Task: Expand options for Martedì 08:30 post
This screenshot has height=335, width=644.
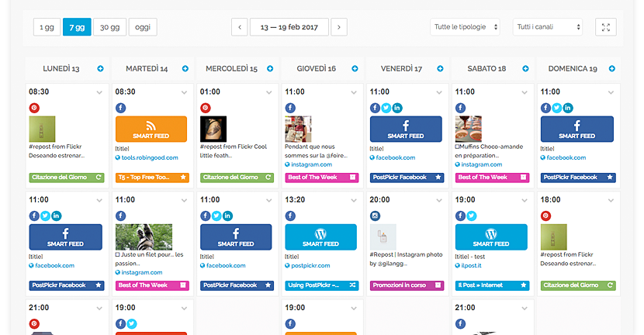Action: coord(184,92)
